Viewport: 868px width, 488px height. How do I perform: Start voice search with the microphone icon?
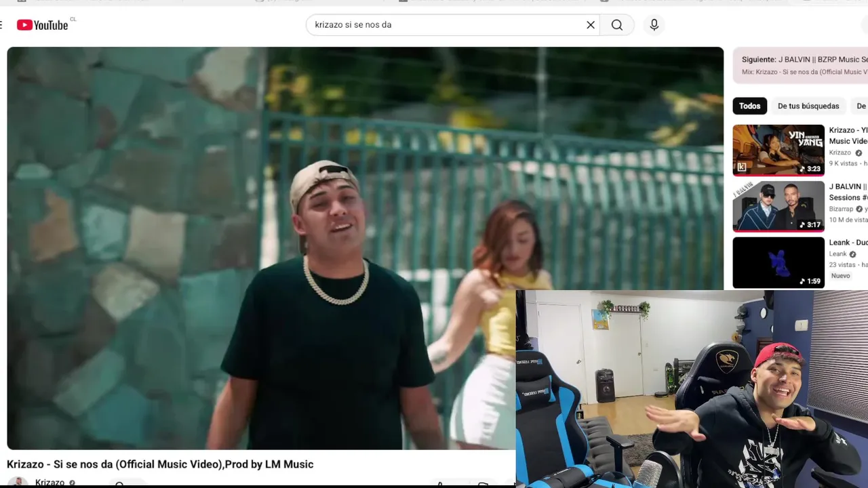654,25
